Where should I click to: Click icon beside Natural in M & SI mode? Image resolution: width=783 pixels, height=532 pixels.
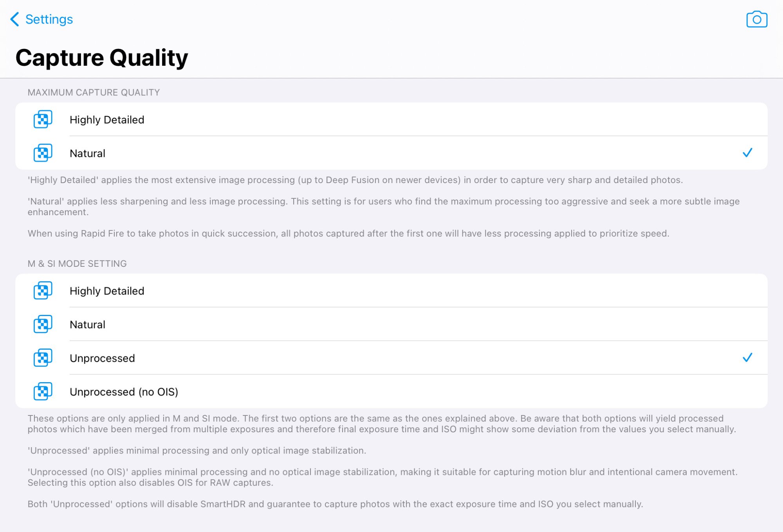click(x=43, y=324)
